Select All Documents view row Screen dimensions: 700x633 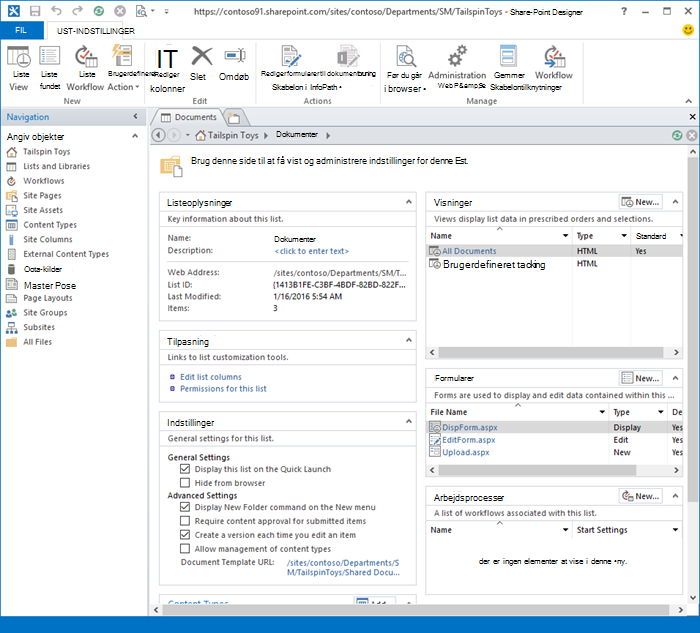(554, 251)
